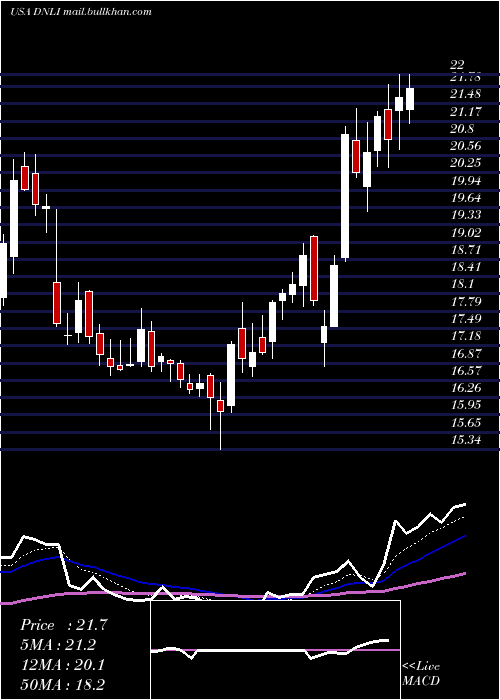Click the 19.94 price axis label
This screenshot has height=700, width=500.
[466, 181]
